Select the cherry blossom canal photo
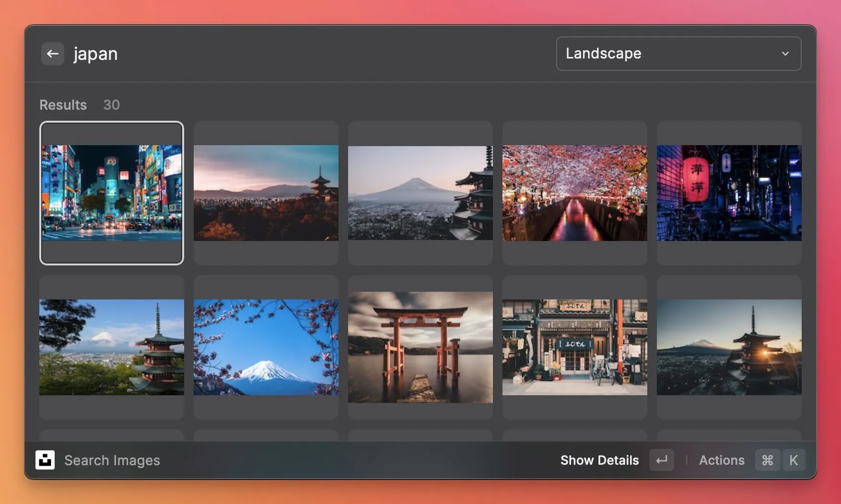Screen dimensions: 841x504 pos(575,193)
